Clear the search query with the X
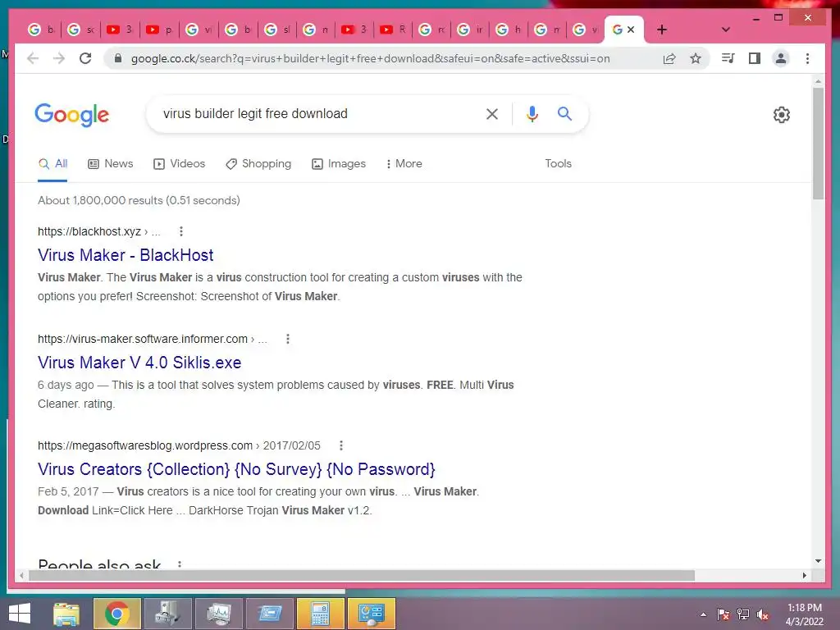840x630 pixels. pos(492,113)
